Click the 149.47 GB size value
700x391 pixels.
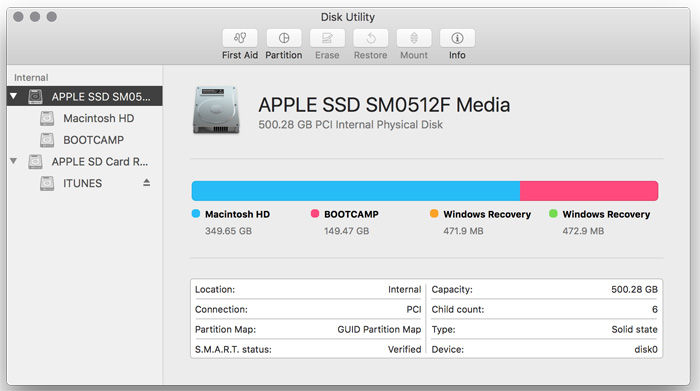pos(346,231)
